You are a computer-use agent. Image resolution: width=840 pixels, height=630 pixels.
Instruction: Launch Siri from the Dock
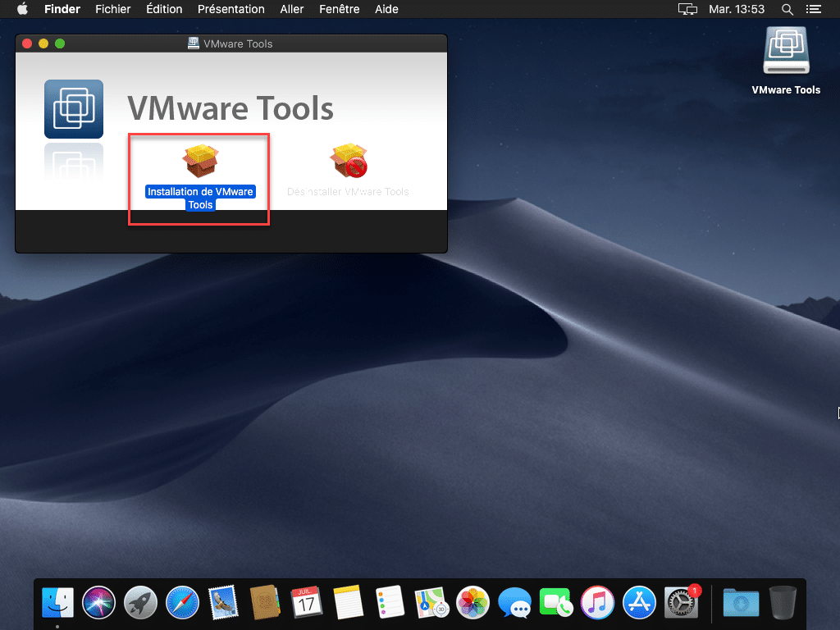pos(99,602)
